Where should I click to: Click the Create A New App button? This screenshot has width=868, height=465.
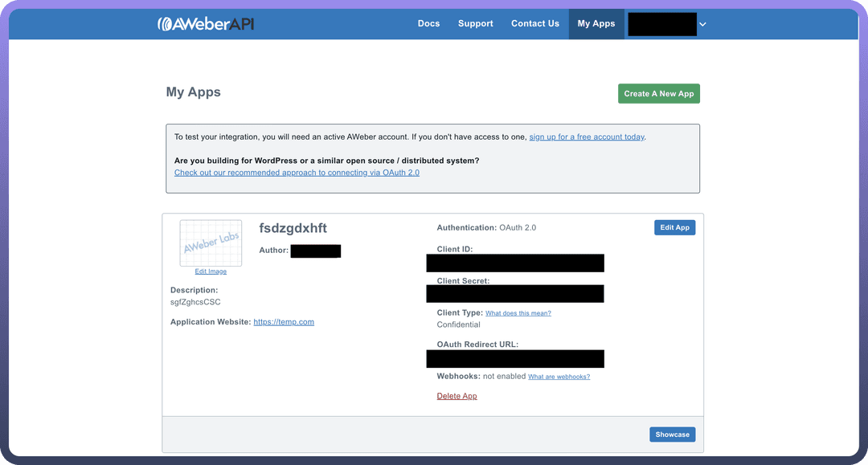point(658,94)
